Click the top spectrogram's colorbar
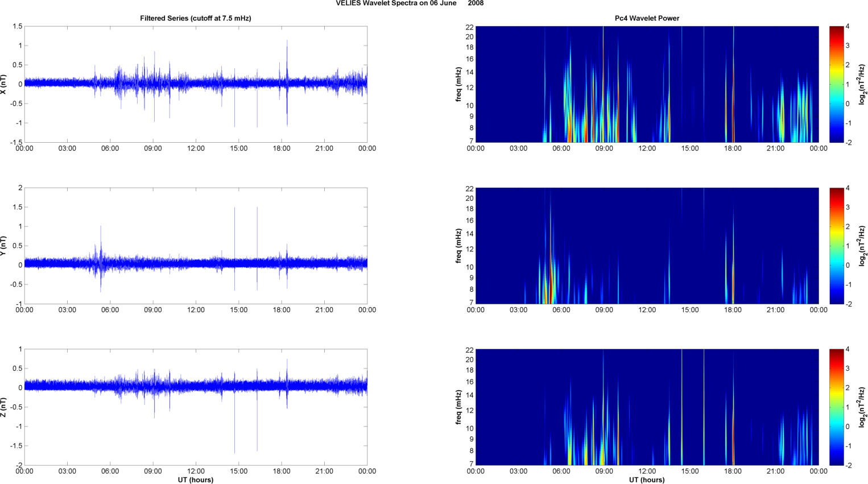The width and height of the screenshot is (868, 484). point(836,84)
